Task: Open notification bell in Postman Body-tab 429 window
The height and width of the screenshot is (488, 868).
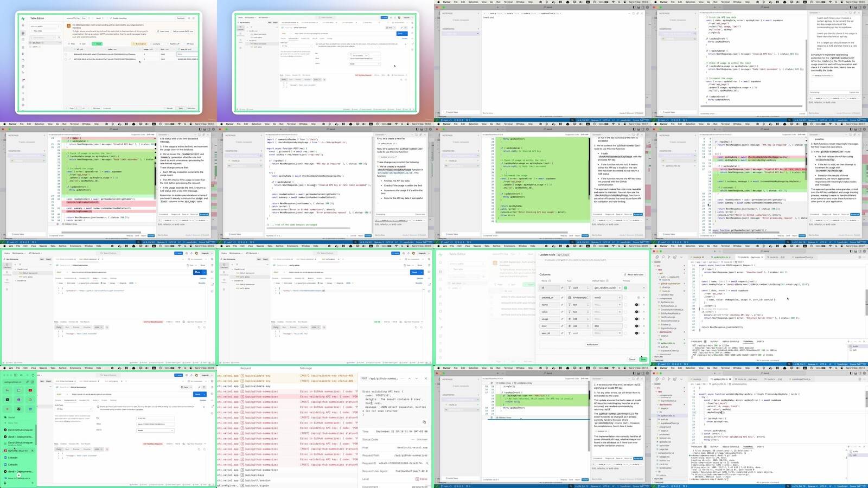Action: point(192,253)
